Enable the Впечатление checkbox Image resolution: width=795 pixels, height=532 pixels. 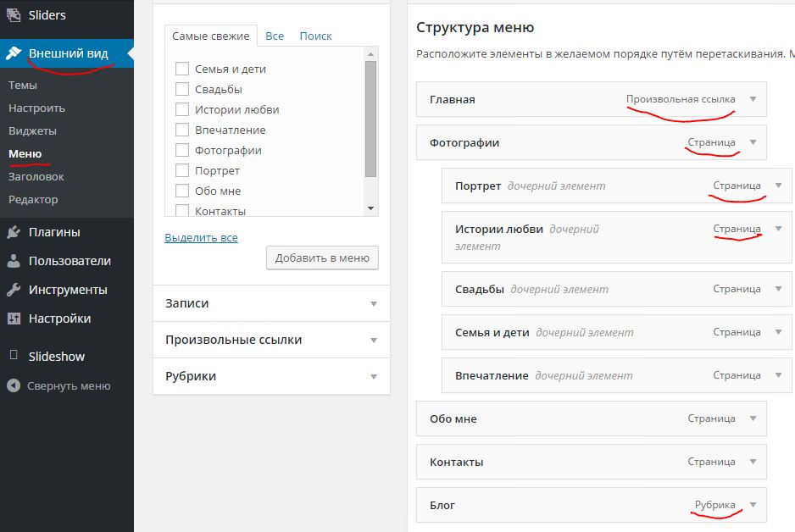tap(182, 130)
